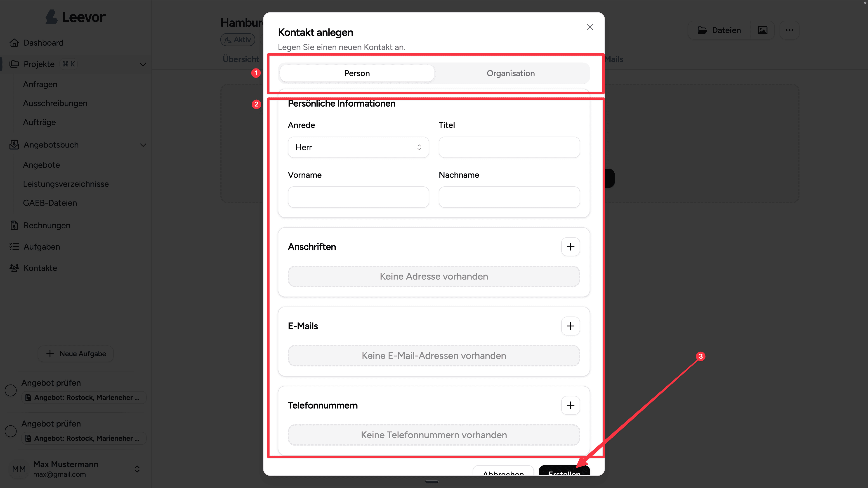Open the Anrede dropdown showing Herr

pos(358,147)
